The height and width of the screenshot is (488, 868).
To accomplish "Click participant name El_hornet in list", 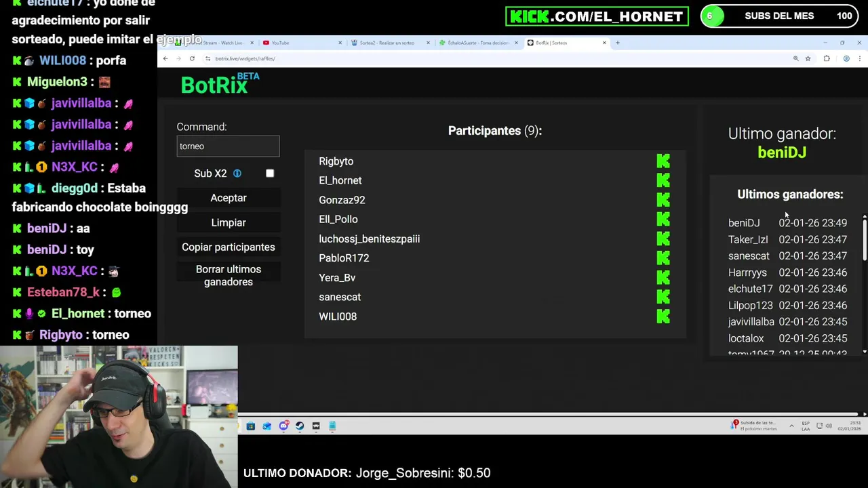I will tap(340, 180).
